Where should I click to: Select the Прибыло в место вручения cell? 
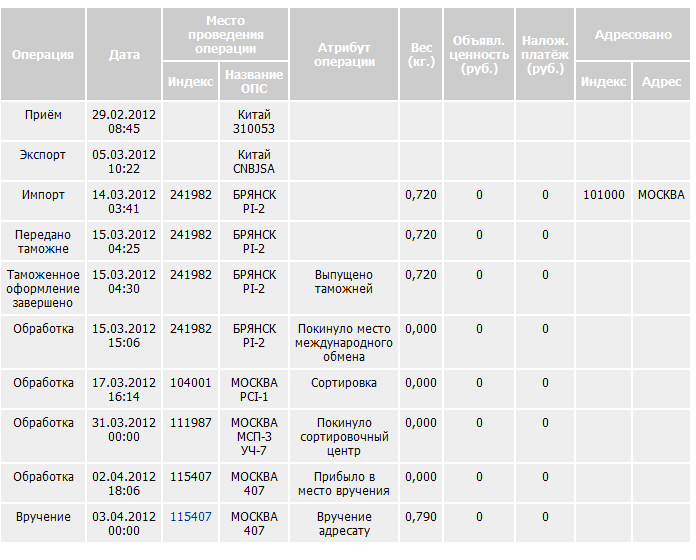344,483
